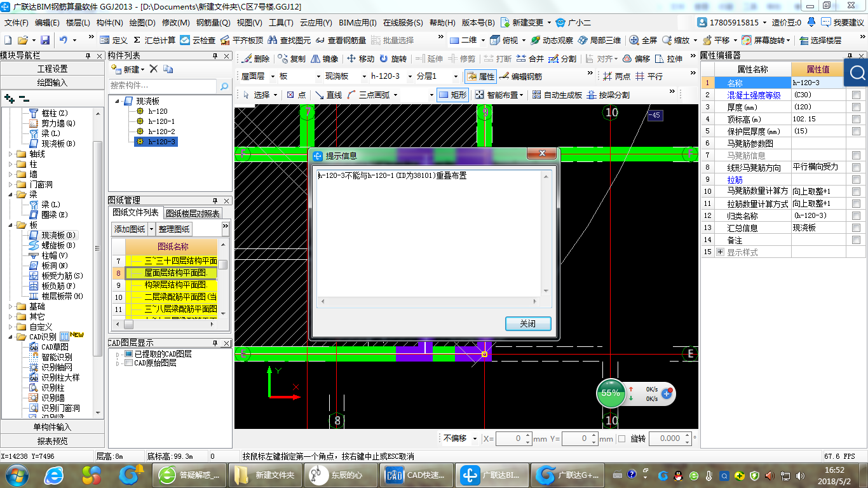Click 平齐板顶 align slab top tool

click(x=241, y=40)
